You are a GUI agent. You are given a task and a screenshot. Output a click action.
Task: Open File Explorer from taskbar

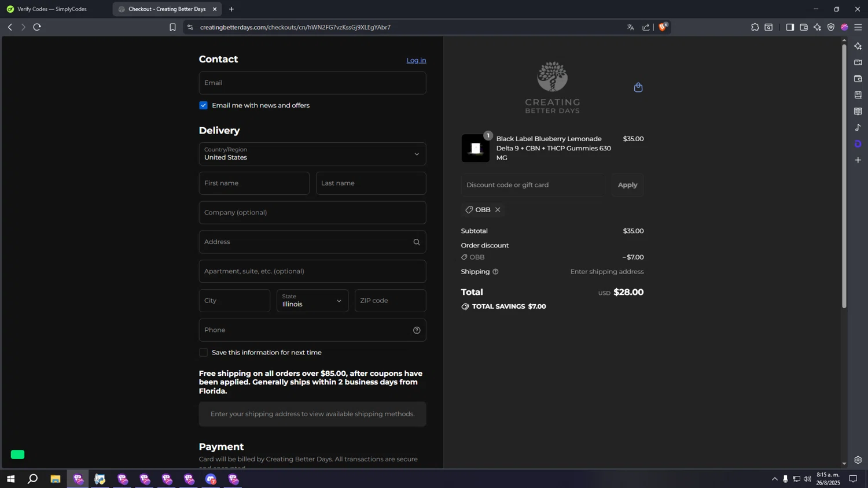coord(56,479)
